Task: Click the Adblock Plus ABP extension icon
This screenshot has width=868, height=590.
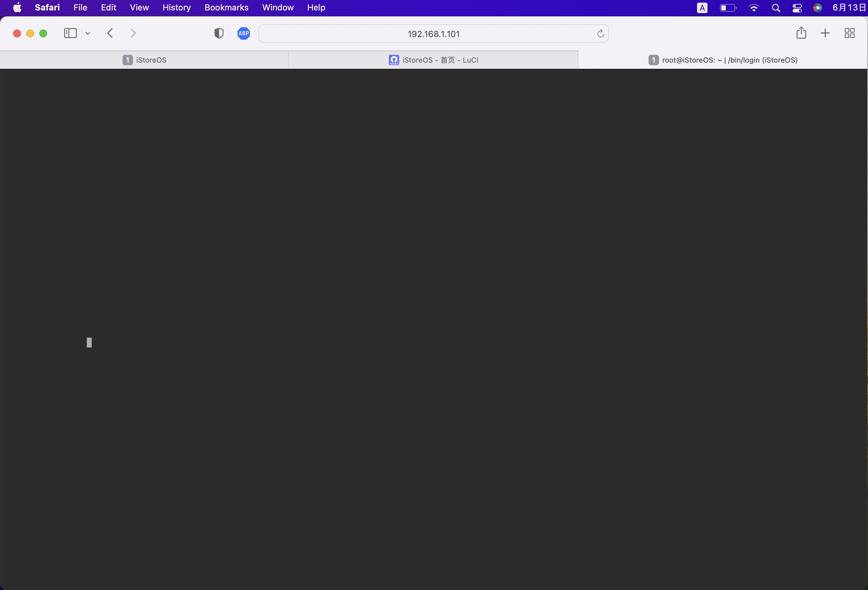Action: (x=243, y=33)
